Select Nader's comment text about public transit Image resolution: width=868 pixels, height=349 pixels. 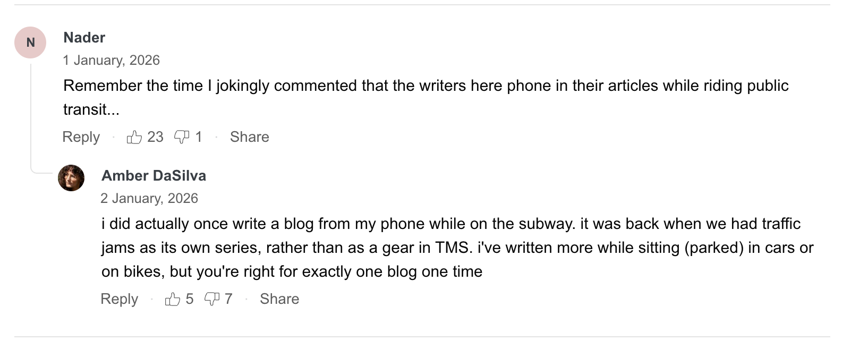tap(426, 97)
